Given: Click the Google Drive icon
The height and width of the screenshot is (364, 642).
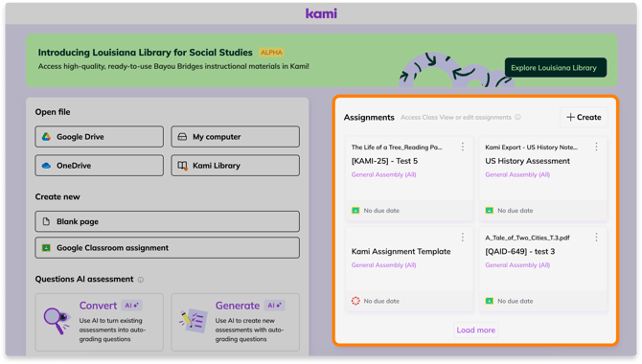Looking at the screenshot, I should coord(46,136).
